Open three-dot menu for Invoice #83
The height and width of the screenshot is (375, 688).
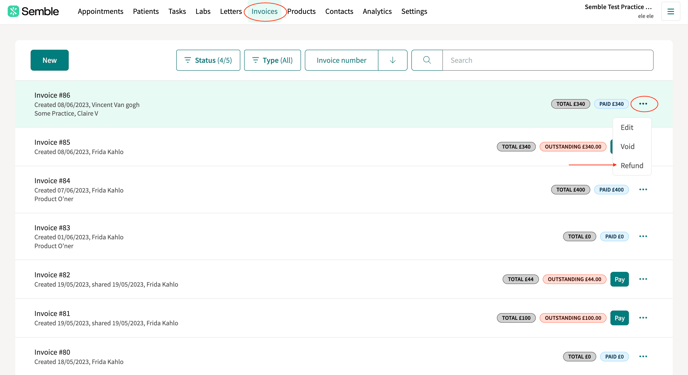643,236
